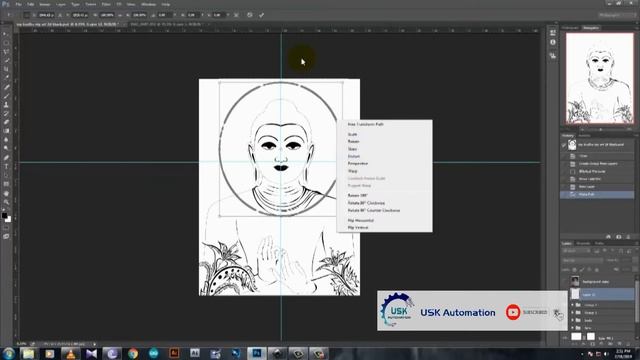The height and width of the screenshot is (360, 640).
Task: Open the layer filter kind dropdown
Action: pos(576,251)
